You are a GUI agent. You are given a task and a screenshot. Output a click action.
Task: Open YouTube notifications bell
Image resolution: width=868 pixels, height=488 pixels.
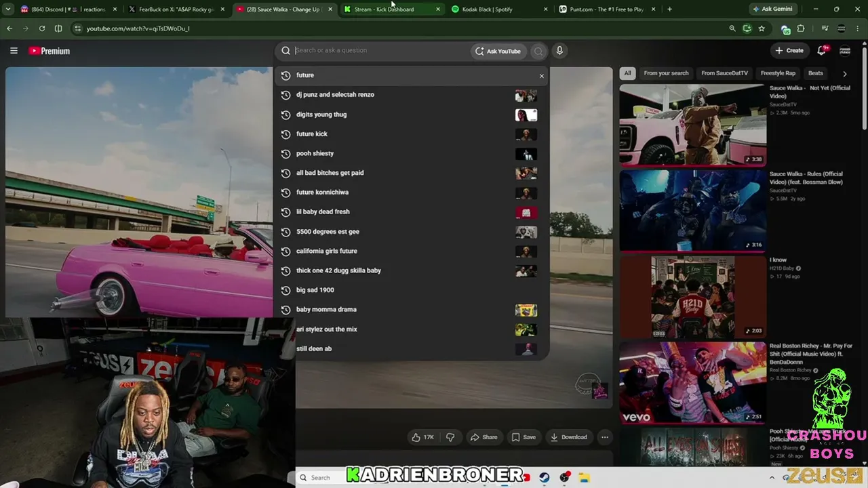coord(822,50)
